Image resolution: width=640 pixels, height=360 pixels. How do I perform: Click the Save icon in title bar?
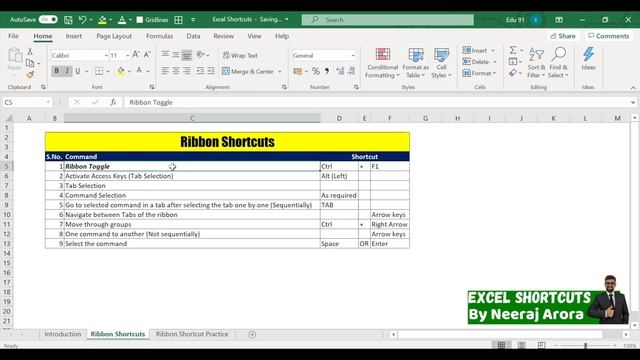tap(68, 20)
